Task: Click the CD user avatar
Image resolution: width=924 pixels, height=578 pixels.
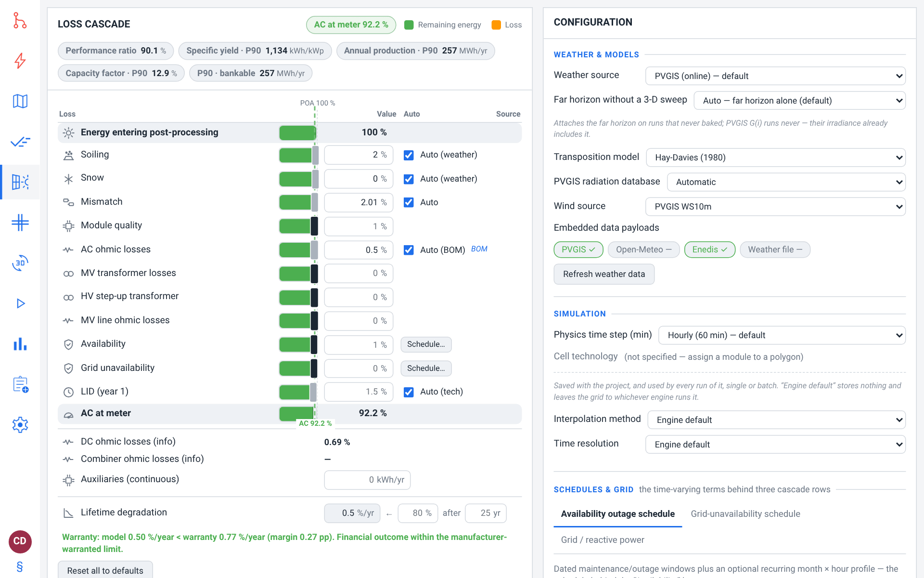Action: [x=20, y=541]
